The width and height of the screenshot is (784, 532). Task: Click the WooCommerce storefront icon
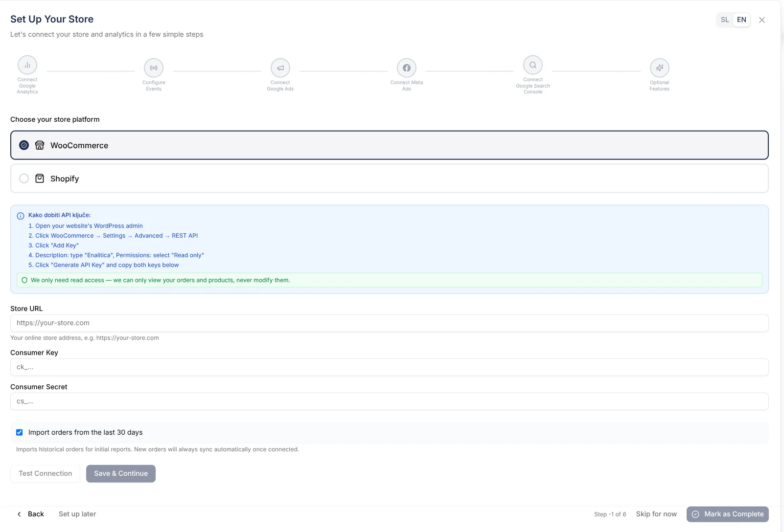coord(40,145)
